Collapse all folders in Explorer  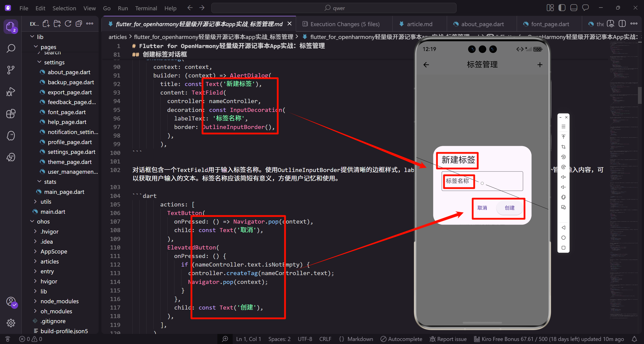(79, 24)
